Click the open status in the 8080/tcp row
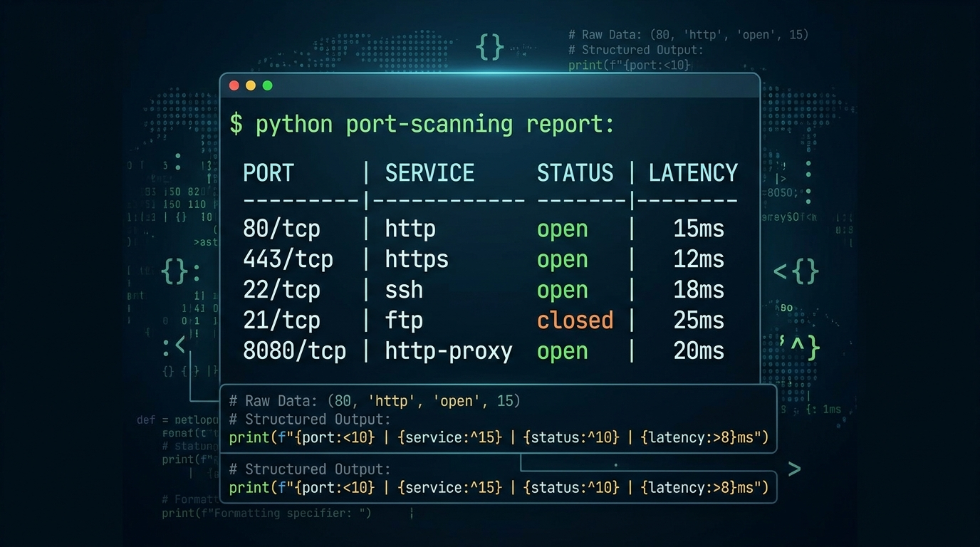Screen dimensions: 980x547 (x=563, y=352)
